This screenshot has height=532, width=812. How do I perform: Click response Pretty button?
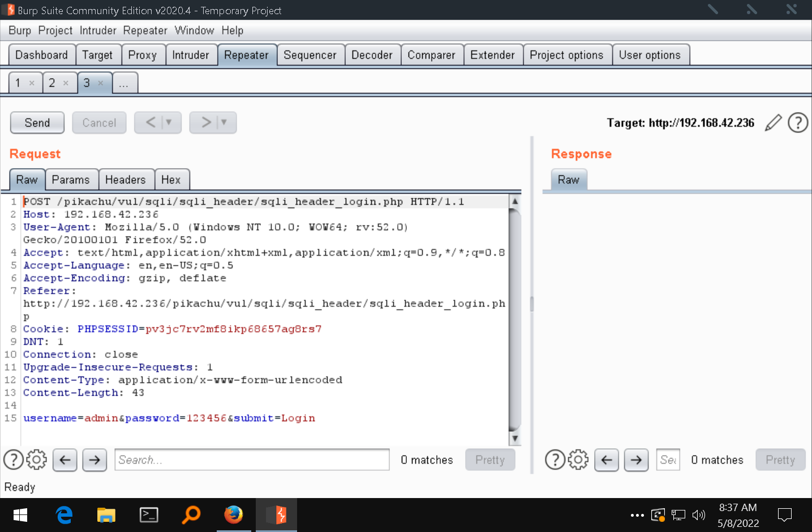(780, 460)
